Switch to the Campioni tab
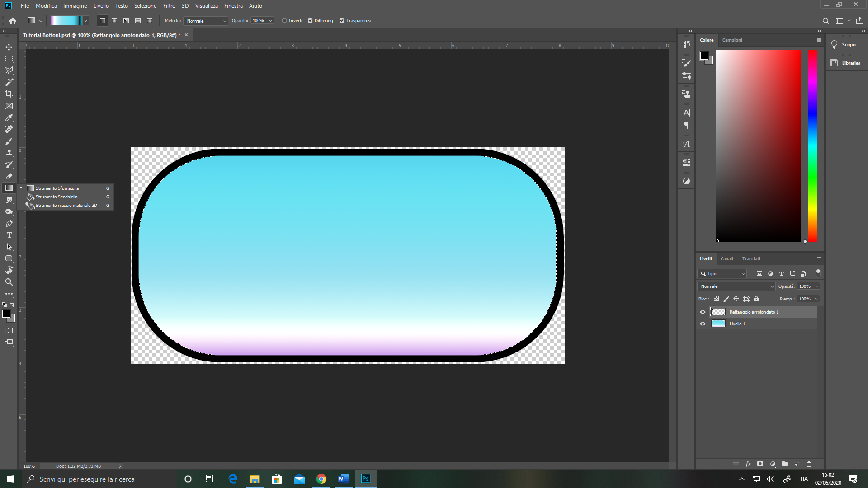The height and width of the screenshot is (488, 868). coord(732,40)
